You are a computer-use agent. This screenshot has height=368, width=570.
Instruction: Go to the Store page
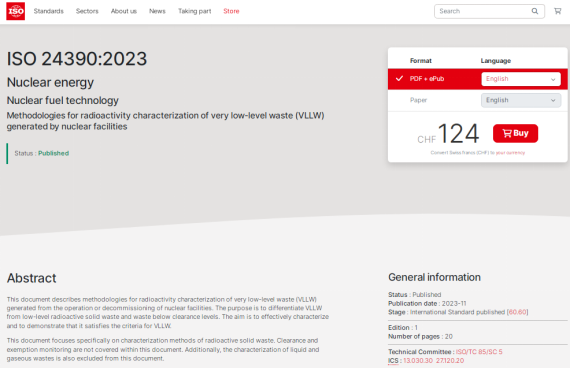tap(231, 11)
